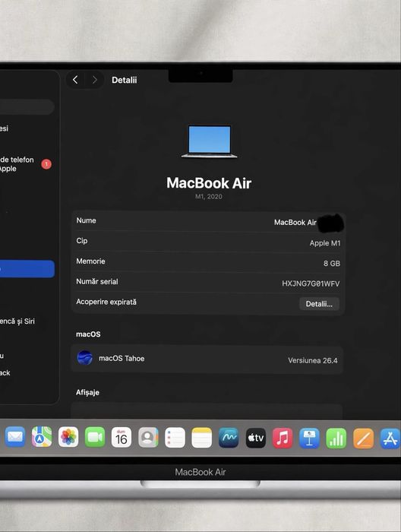This screenshot has width=401, height=532.
Task: Launch Reminders from the Dock
Action: [175, 437]
